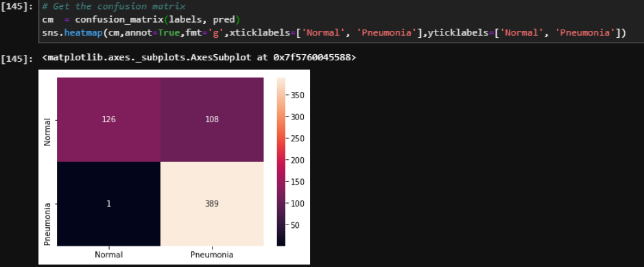
Task: Click the output prompt [145] label
Action: click(16, 58)
